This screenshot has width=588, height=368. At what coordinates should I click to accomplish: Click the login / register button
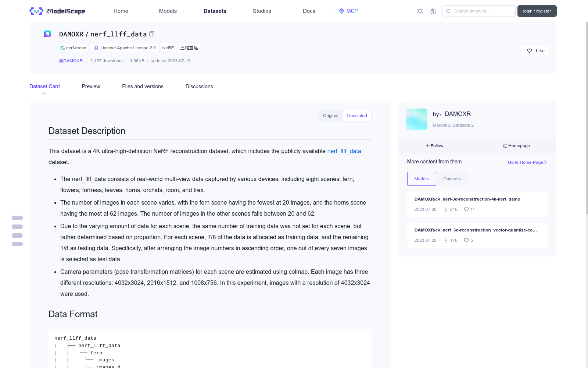537,11
